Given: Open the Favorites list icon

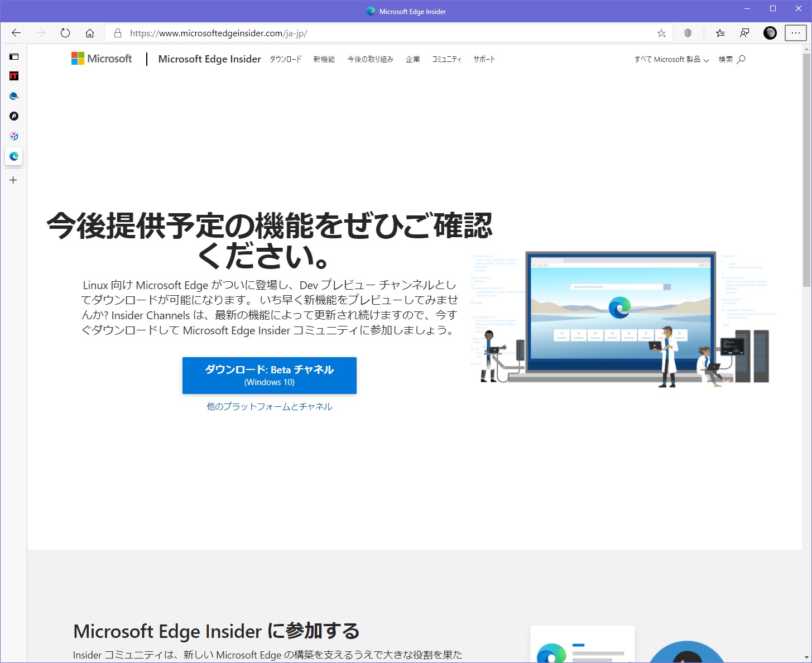Looking at the screenshot, I should (x=720, y=33).
